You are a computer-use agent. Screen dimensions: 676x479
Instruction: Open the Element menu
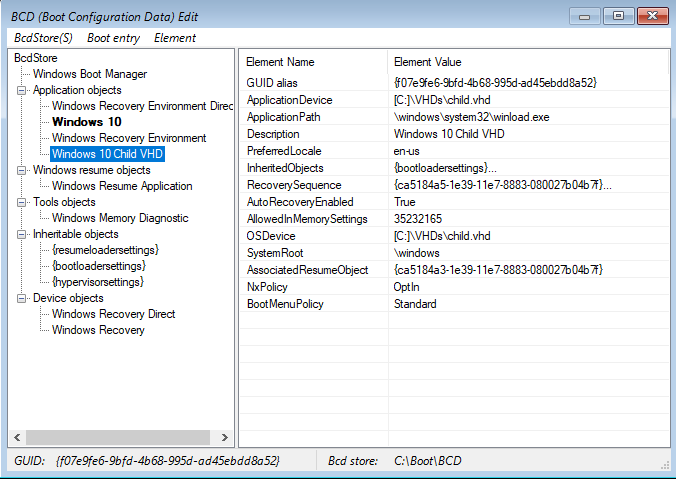[175, 38]
